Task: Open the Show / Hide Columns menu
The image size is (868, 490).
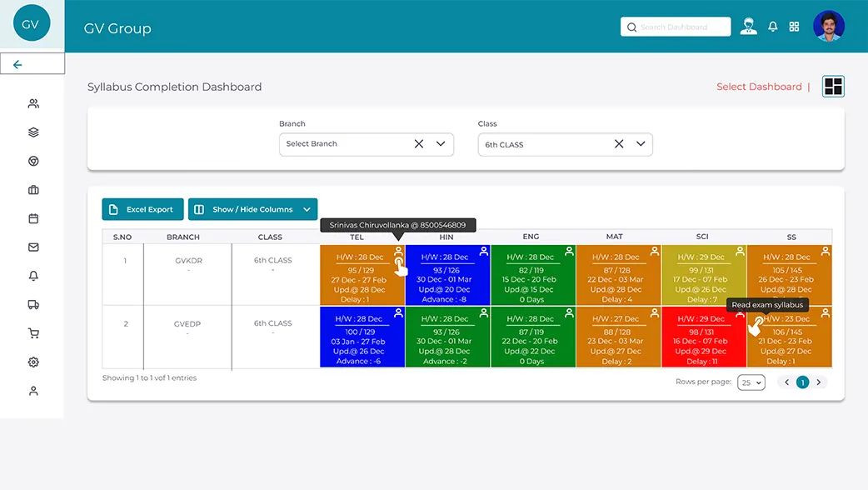Action: click(x=253, y=209)
